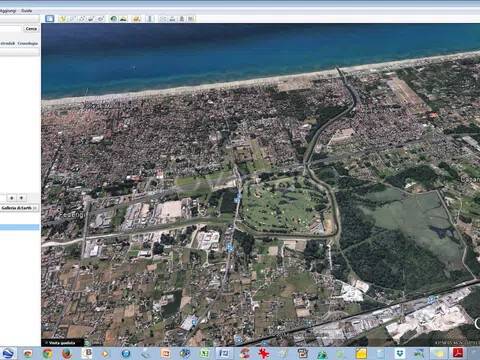Move selected item down in Places panel
This screenshot has width=480, height=360.
click(21, 198)
